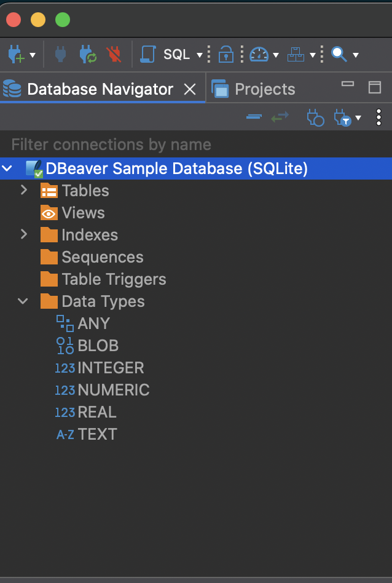Toggle Link with Editor arrows
Screen dimensions: 392x583
280,117
